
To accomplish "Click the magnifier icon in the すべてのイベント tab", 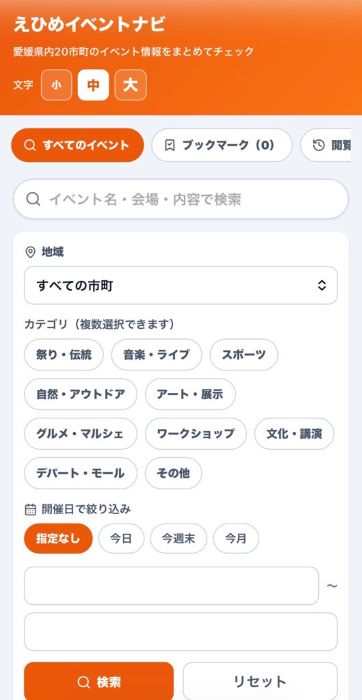I will [x=30, y=146].
